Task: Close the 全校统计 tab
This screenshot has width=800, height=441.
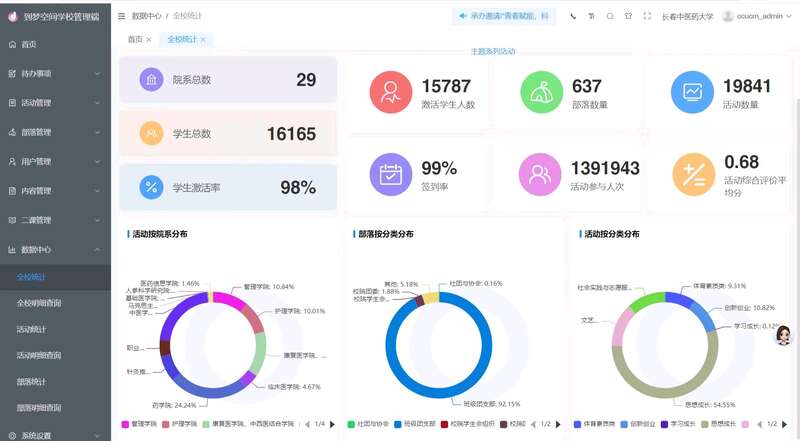Action: point(203,40)
